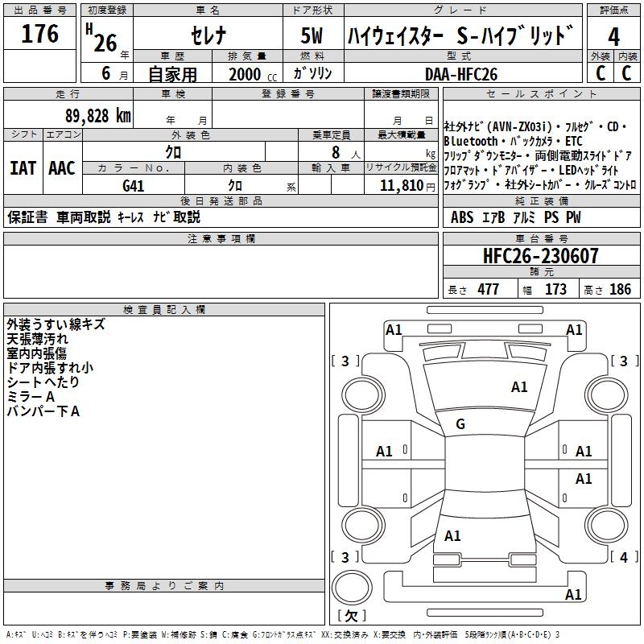
Task: Click the usage history 自家用
Action: click(x=172, y=74)
